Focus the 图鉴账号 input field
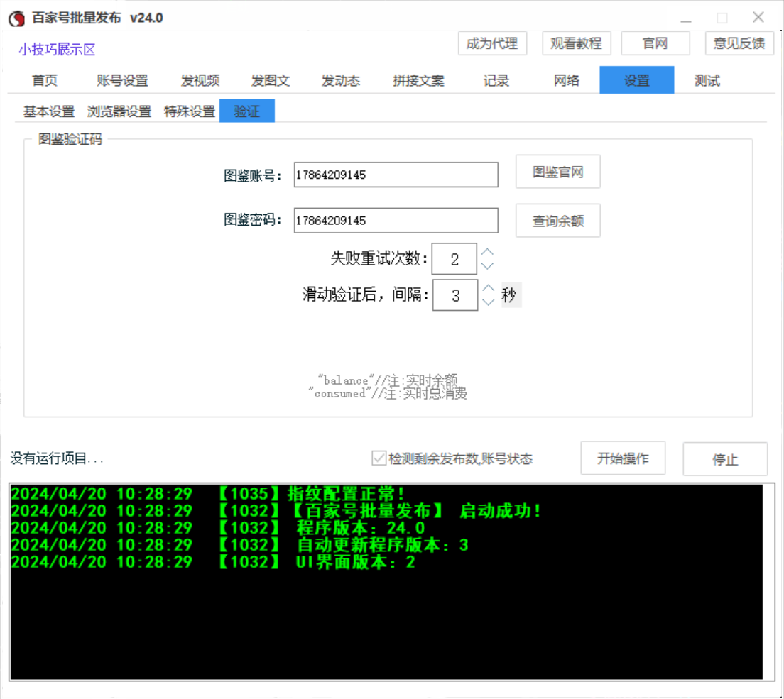784x699 pixels. [x=396, y=175]
